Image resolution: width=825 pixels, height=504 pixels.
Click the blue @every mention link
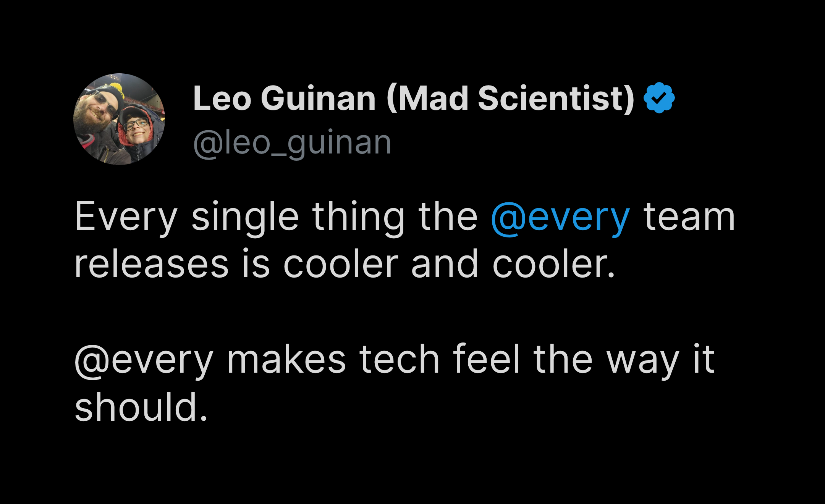coord(560,218)
